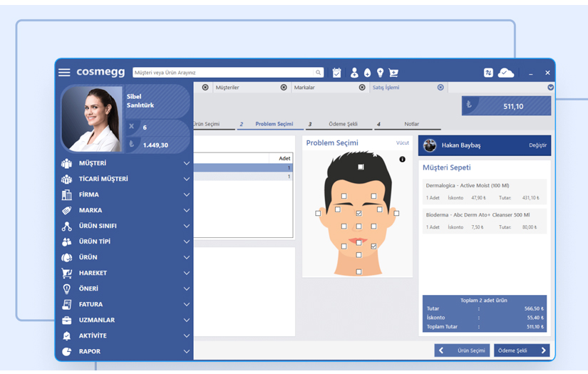Viewport: 588px width, 374px height.
Task: Click the RAPOR pie chart icon in the sidebar
Action: pos(67,351)
